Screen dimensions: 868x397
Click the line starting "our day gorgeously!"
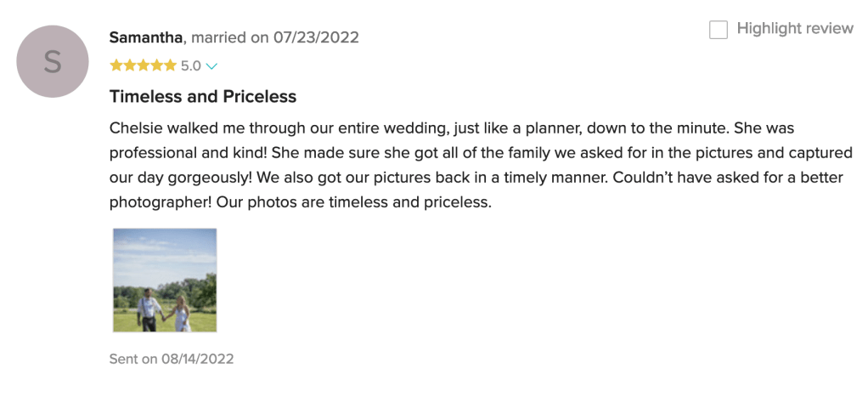pyautogui.click(x=459, y=179)
